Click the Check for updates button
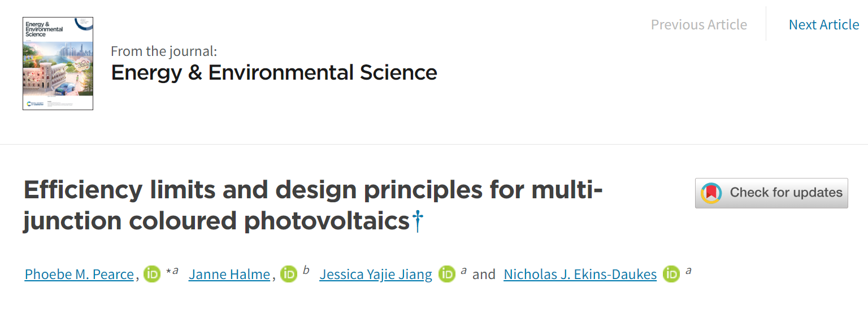868x309 pixels. tap(771, 193)
